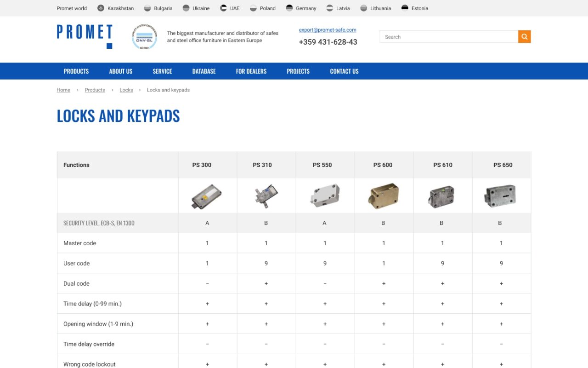Open the Projects menu
588x368 pixels.
(298, 71)
